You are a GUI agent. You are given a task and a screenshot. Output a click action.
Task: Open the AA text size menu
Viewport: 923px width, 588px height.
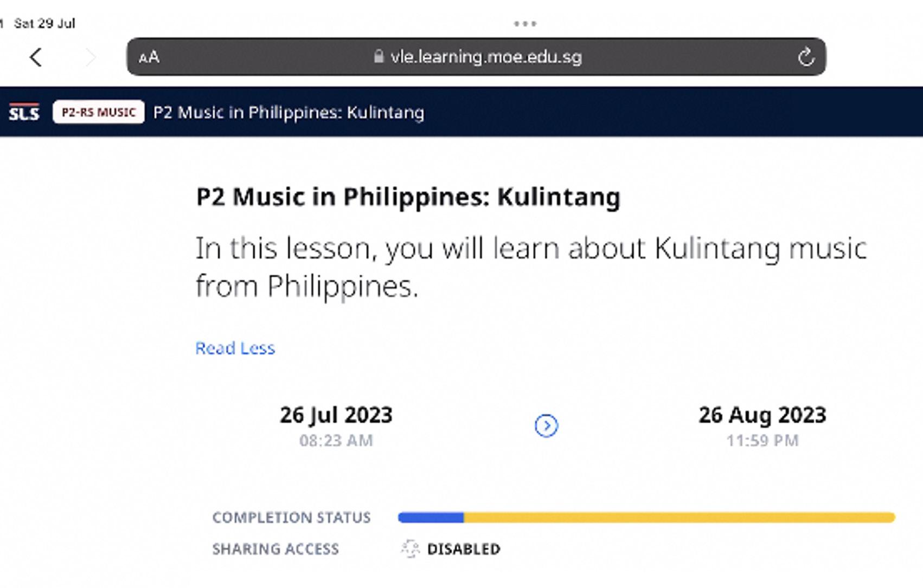coord(149,57)
